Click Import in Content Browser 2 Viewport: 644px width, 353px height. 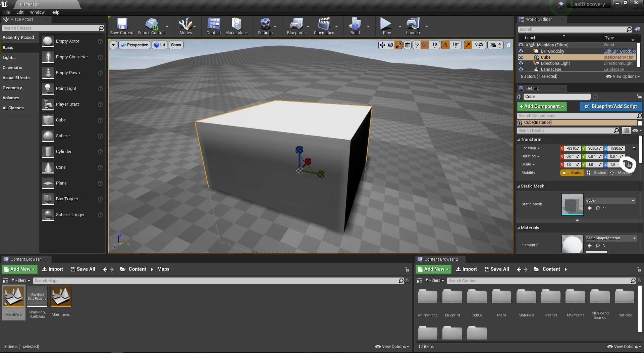pos(466,269)
